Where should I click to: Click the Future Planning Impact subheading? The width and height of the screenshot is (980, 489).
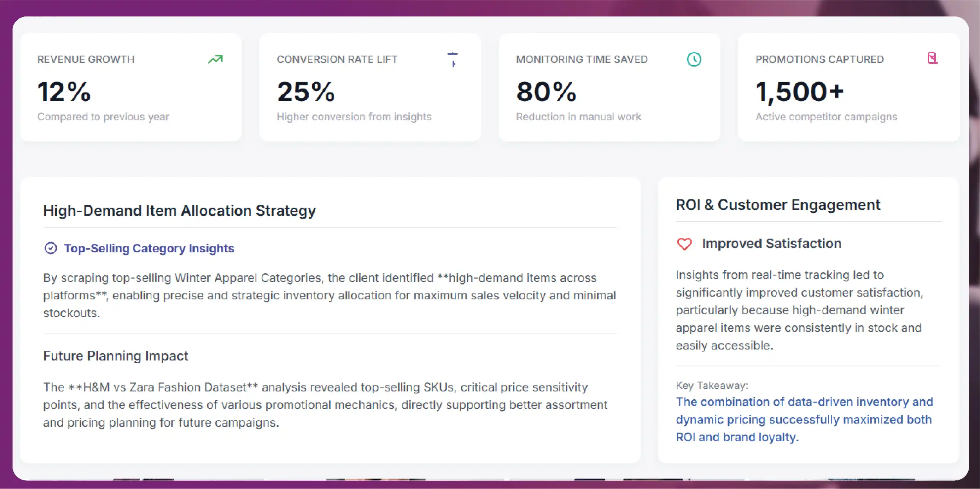[116, 356]
